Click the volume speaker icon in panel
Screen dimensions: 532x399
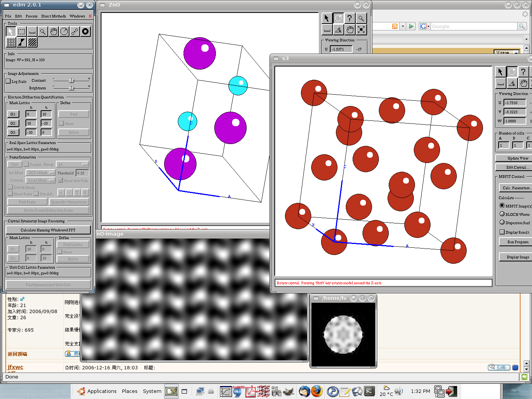click(399, 391)
